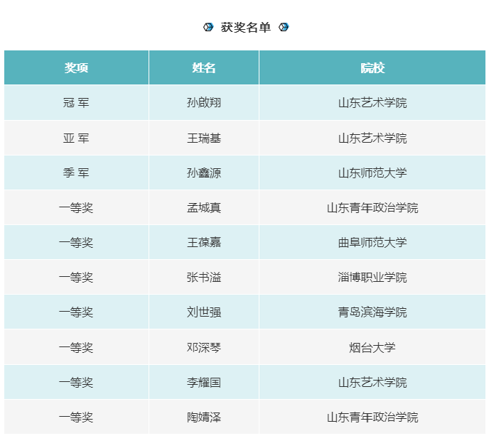Select the name 孟城真
Screen dimensions: 489x448
point(204,208)
